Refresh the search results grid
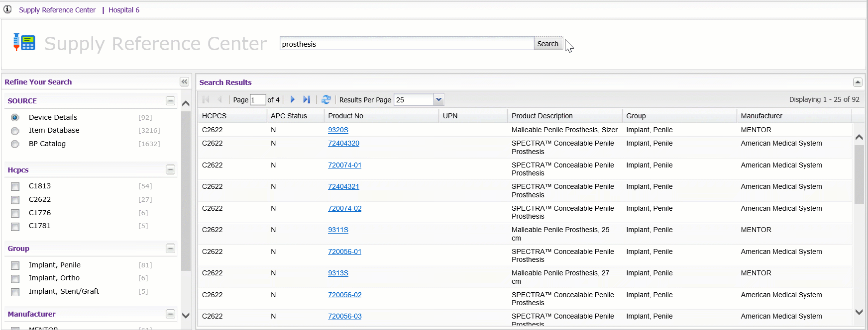 click(326, 99)
